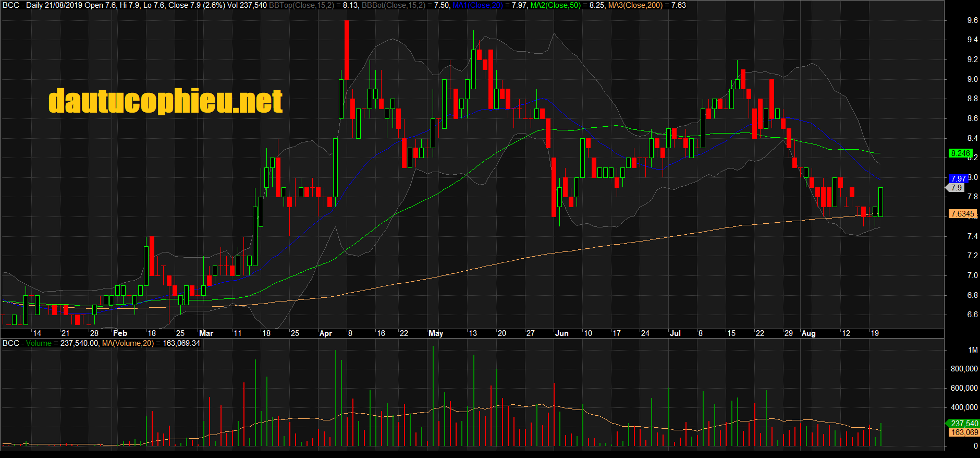Click the 7.0 price axis label
The image size is (980, 458).
972,275
